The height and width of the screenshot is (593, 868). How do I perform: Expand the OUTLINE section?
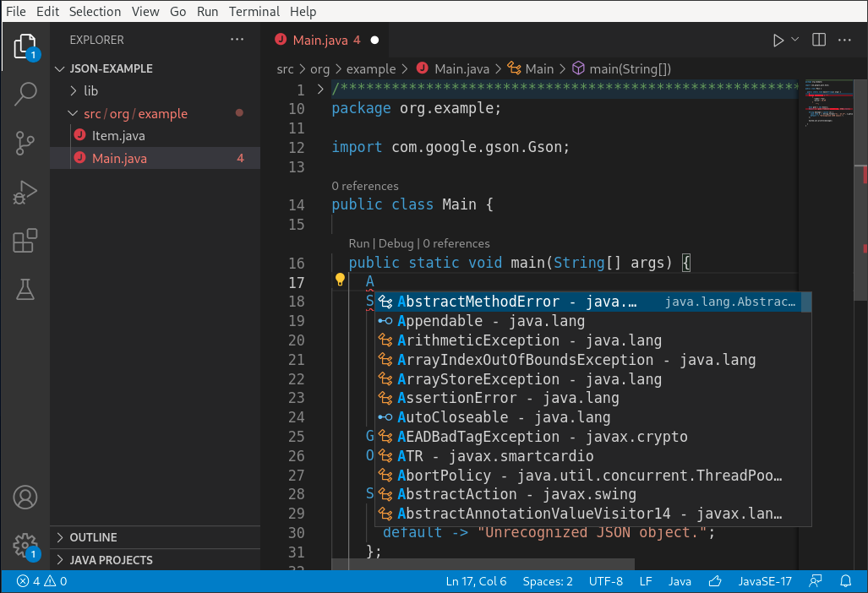[x=93, y=537]
